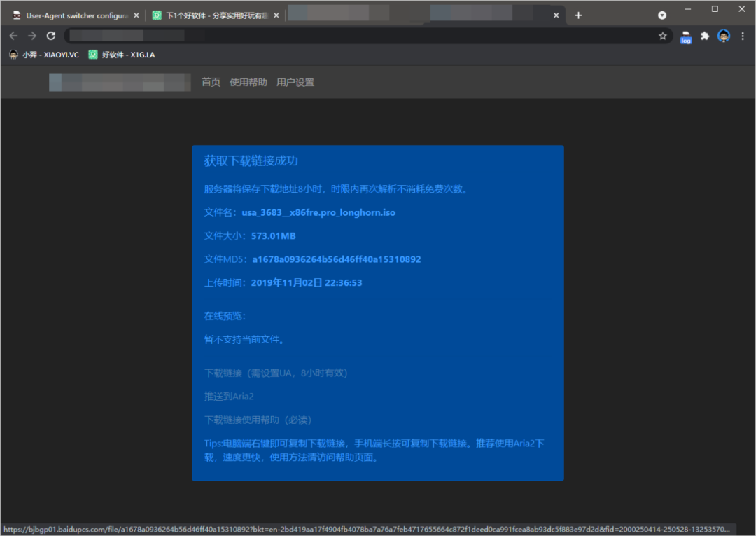Switch to the 下1个好软件 tab
Image resolution: width=756 pixels, height=536 pixels.
[210, 15]
